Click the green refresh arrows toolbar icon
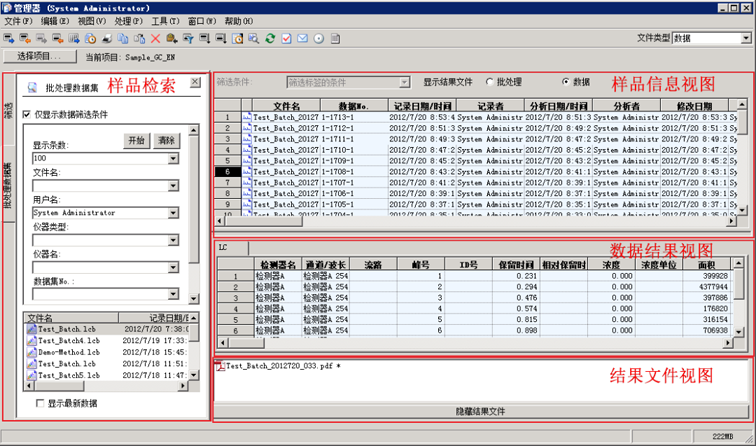Image resolution: width=756 pixels, height=446 pixels. (270, 38)
